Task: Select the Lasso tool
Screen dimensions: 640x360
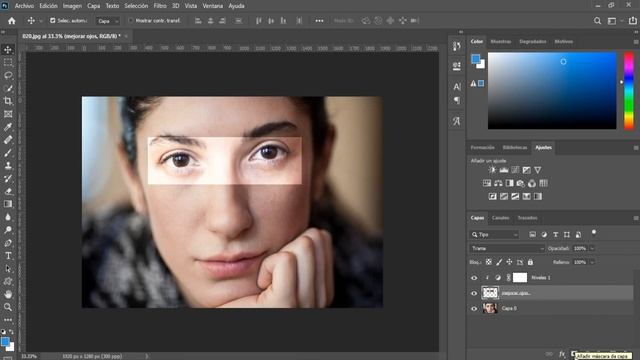Action: click(x=8, y=76)
